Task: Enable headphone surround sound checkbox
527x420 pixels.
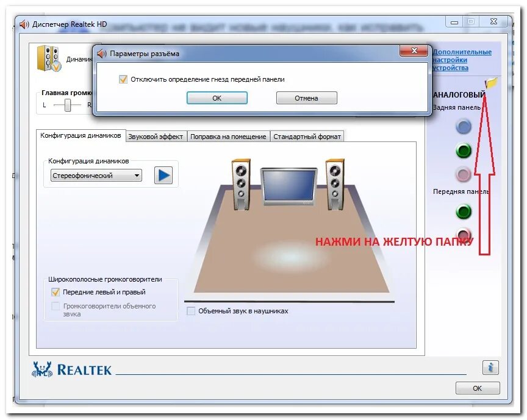Action: [191, 311]
